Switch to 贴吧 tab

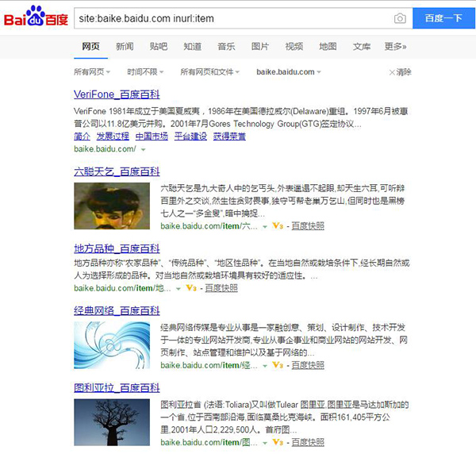coord(159,47)
